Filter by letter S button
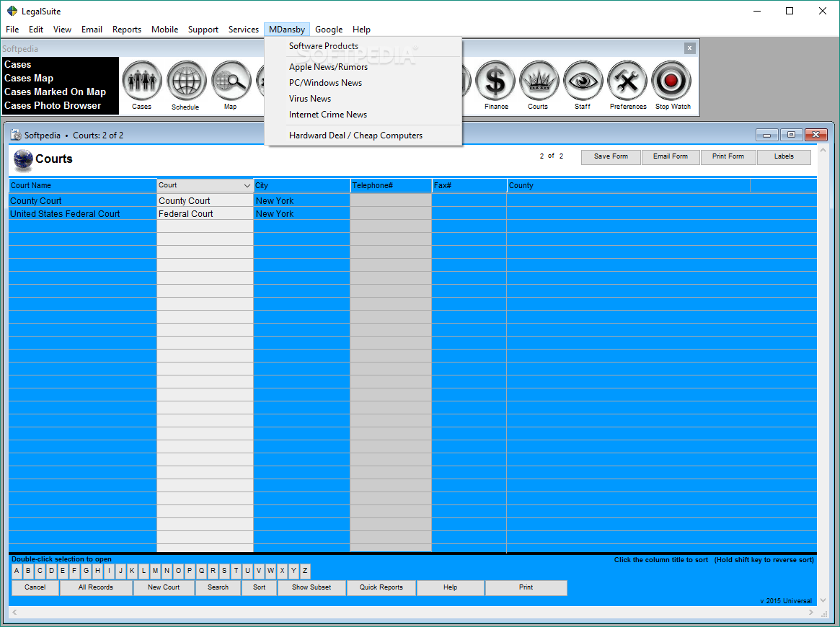This screenshot has height=627, width=840. (224, 571)
